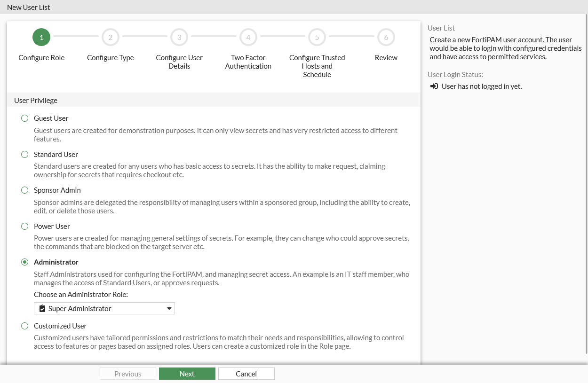Click the step 2 Configure Type circle icon
The image size is (588, 383).
(110, 37)
